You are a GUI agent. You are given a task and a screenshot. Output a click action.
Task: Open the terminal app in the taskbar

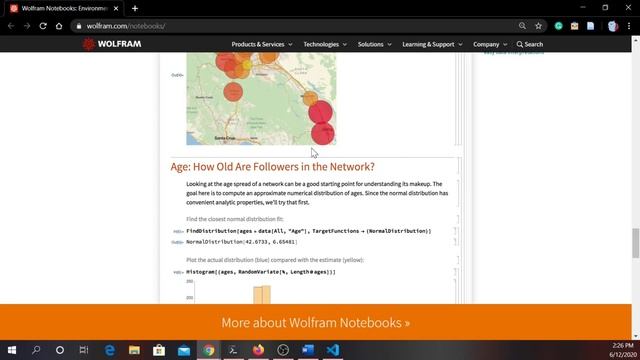tap(233, 350)
